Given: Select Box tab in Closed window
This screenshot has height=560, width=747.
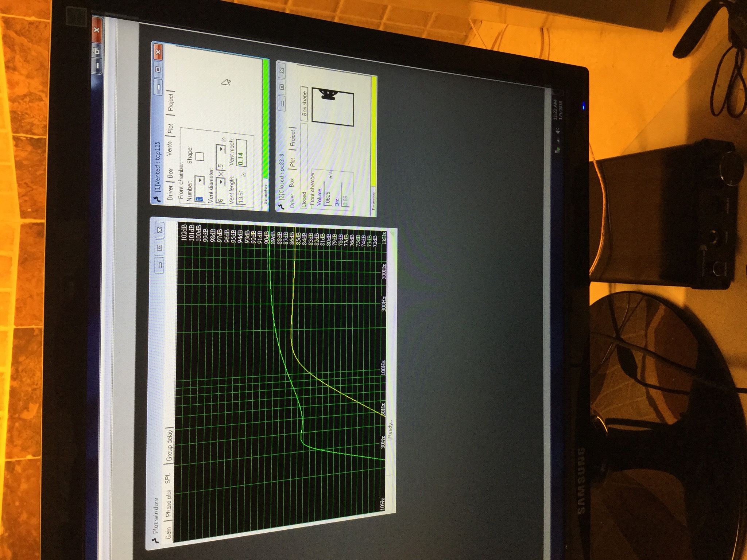Looking at the screenshot, I should click(291, 182).
